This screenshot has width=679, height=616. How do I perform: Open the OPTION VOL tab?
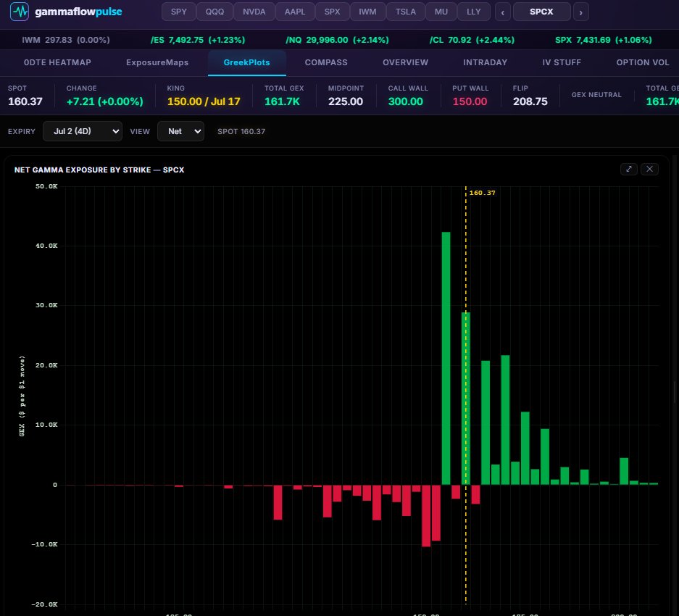[643, 62]
